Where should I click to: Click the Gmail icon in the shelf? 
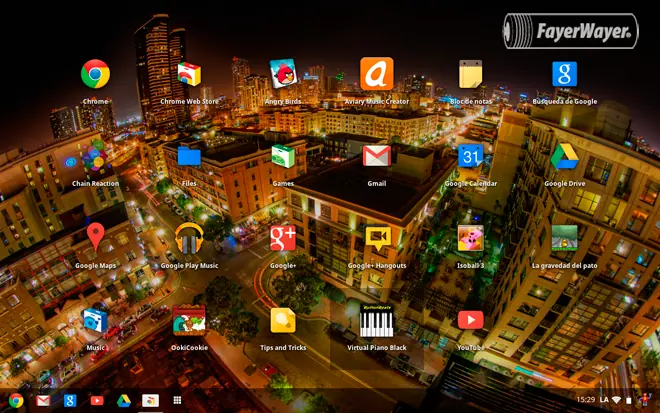pyautogui.click(x=43, y=400)
